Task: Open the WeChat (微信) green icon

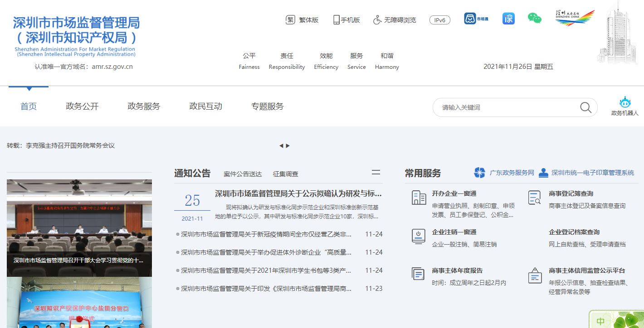Action: [534, 19]
